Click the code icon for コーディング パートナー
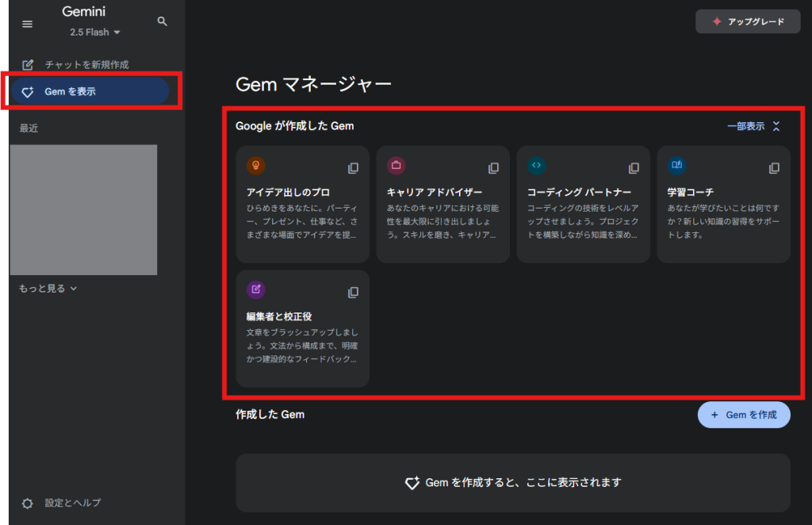 tap(537, 166)
